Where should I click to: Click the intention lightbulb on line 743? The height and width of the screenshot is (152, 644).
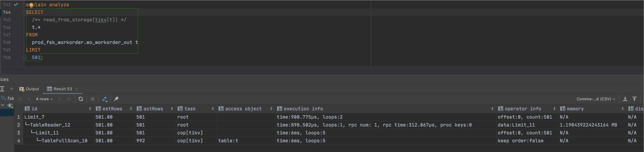[31, 5]
